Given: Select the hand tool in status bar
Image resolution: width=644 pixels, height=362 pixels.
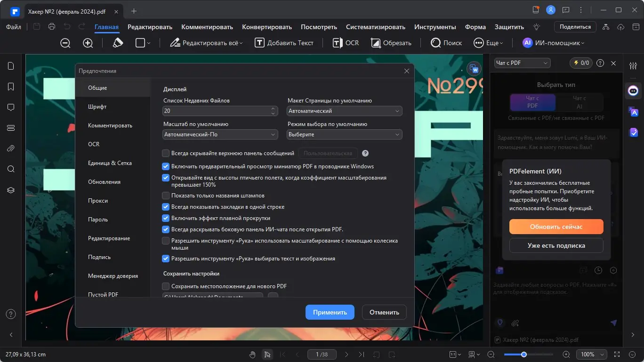Looking at the screenshot, I should pos(252,354).
